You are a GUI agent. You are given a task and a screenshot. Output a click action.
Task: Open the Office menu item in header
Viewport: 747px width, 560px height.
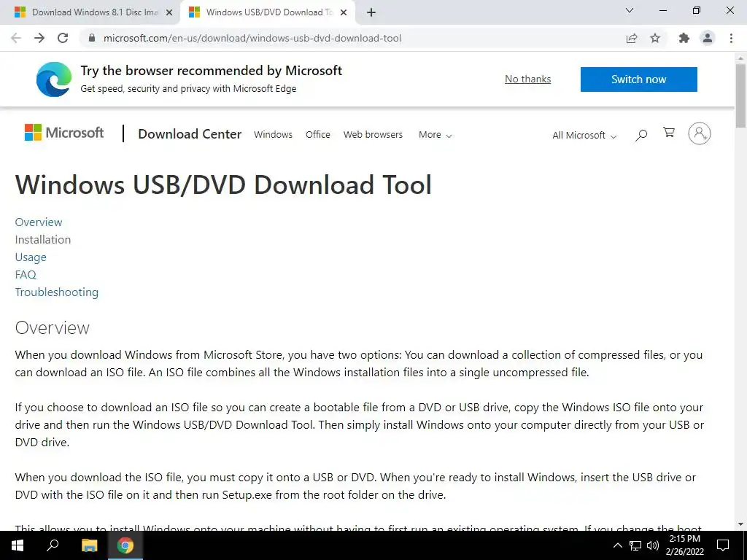(x=318, y=135)
